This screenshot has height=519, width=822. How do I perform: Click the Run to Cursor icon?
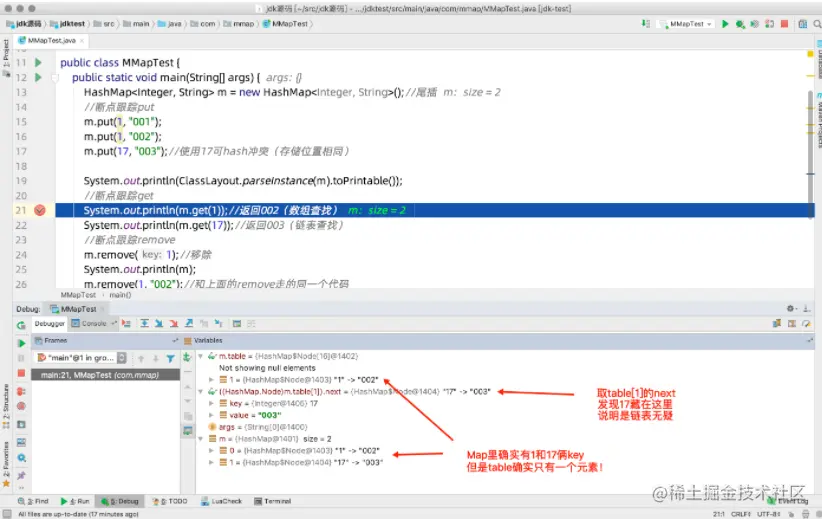[218, 323]
